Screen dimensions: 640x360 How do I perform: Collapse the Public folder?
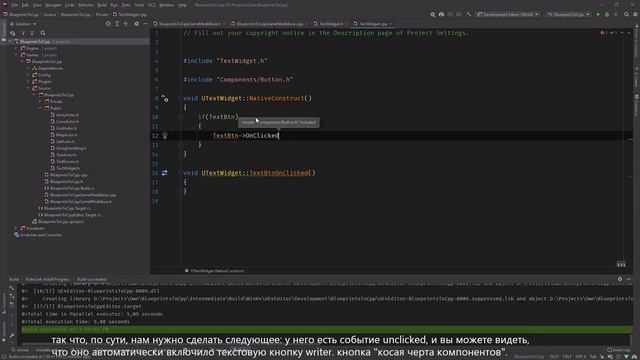click(x=40, y=108)
